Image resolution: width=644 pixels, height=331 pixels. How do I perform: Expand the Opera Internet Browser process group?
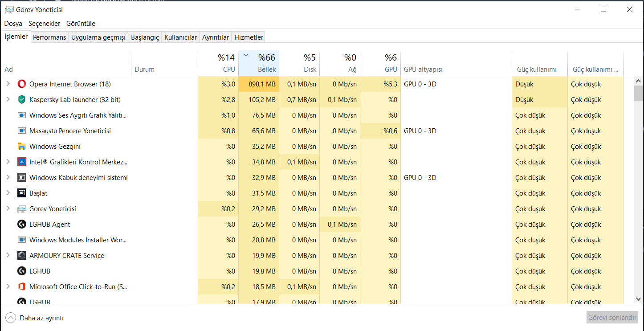[x=8, y=84]
